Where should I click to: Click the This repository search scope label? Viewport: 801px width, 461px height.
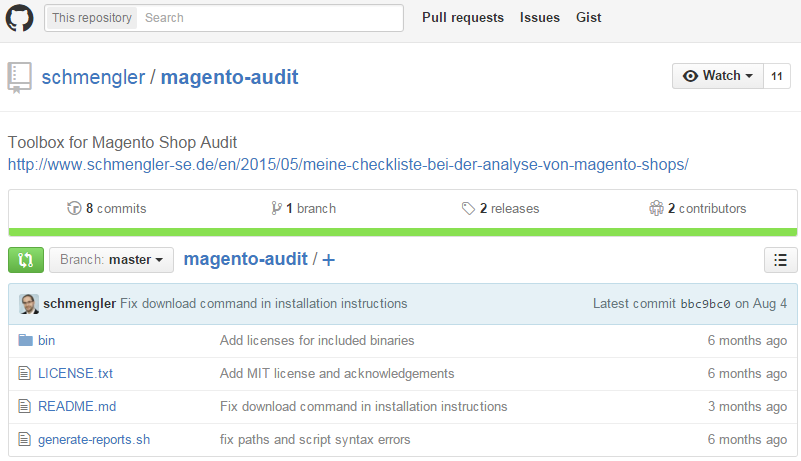tap(91, 18)
